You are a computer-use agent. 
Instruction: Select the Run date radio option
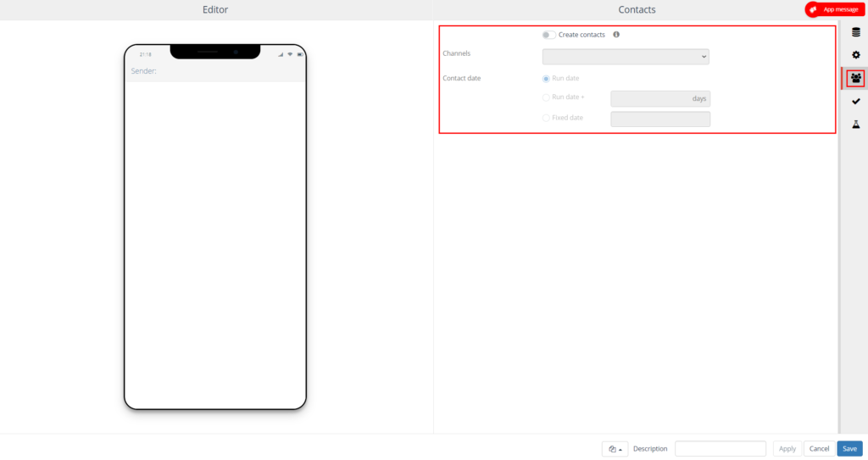point(546,79)
